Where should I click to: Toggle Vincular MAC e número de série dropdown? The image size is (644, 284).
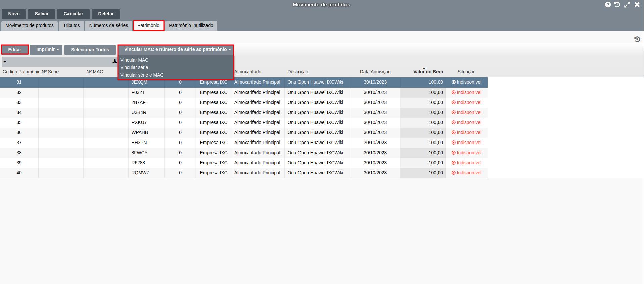176,50
